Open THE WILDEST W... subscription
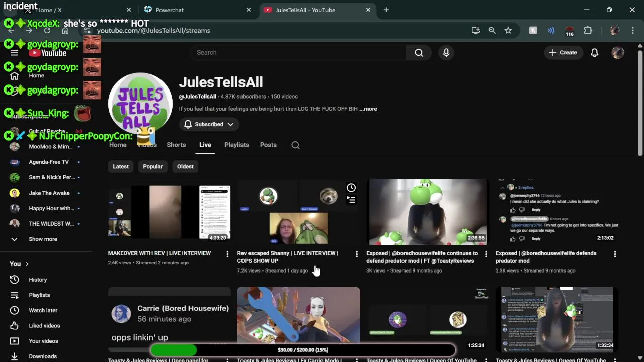This screenshot has height=362, width=644. 45,224
